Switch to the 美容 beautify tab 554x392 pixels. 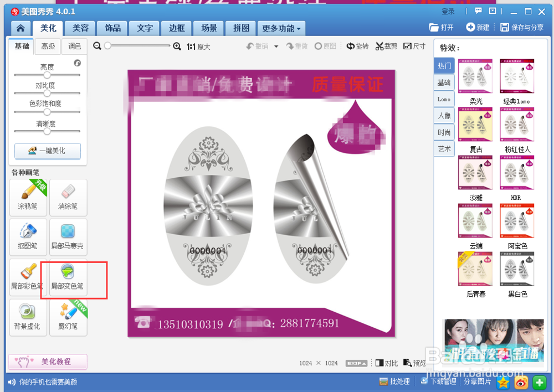[x=79, y=28]
